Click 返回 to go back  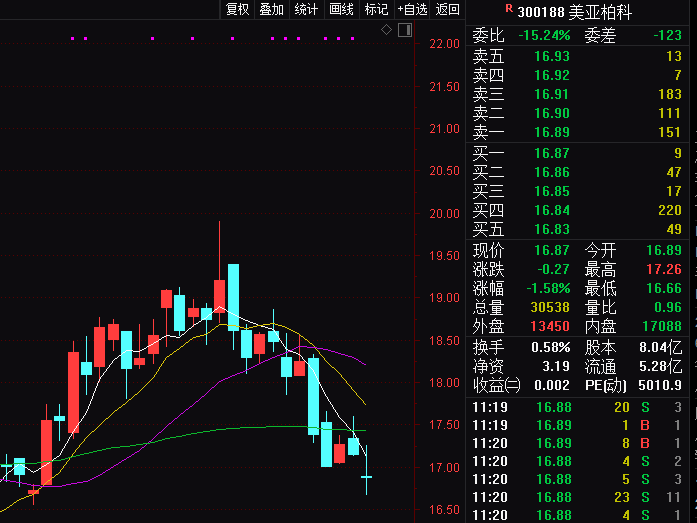click(448, 10)
